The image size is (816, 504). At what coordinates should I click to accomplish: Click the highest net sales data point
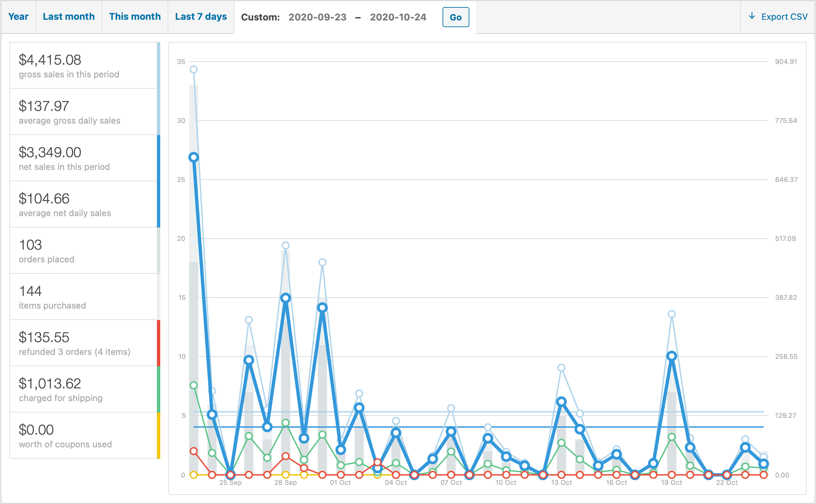[194, 157]
